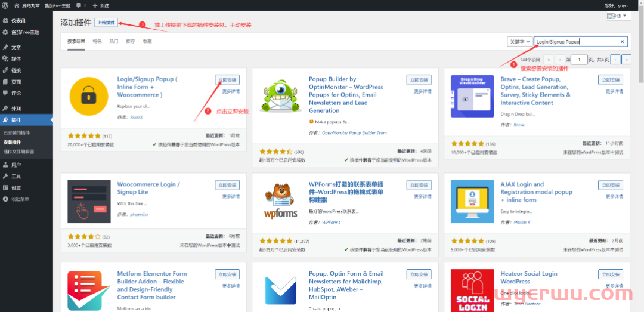Open 更多详情 for OptinMonster Popup Builder

pyautogui.click(x=423, y=91)
